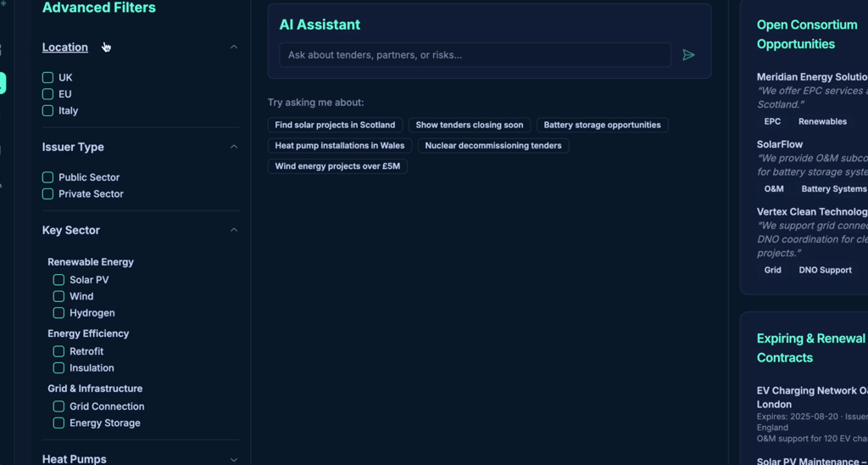The width and height of the screenshot is (868, 465).
Task: Click the Renewables tag chip
Action: click(822, 121)
